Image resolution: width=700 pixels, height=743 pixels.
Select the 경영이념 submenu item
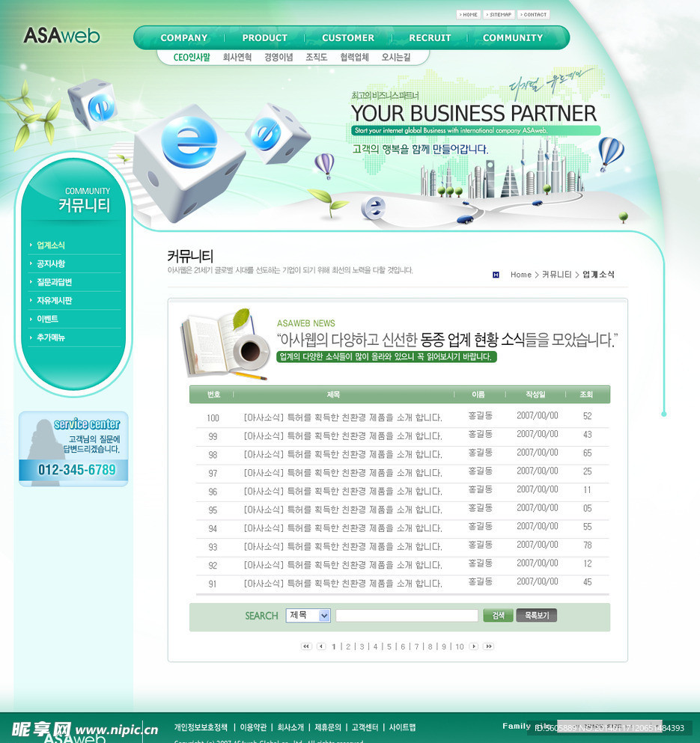coord(279,58)
